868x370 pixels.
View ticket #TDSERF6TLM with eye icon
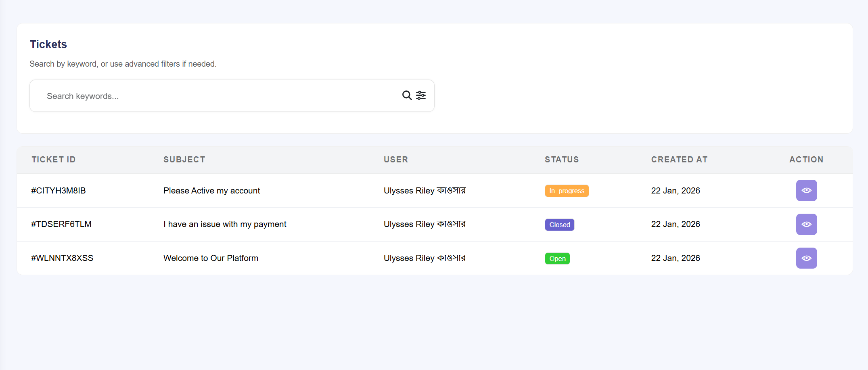point(806,224)
